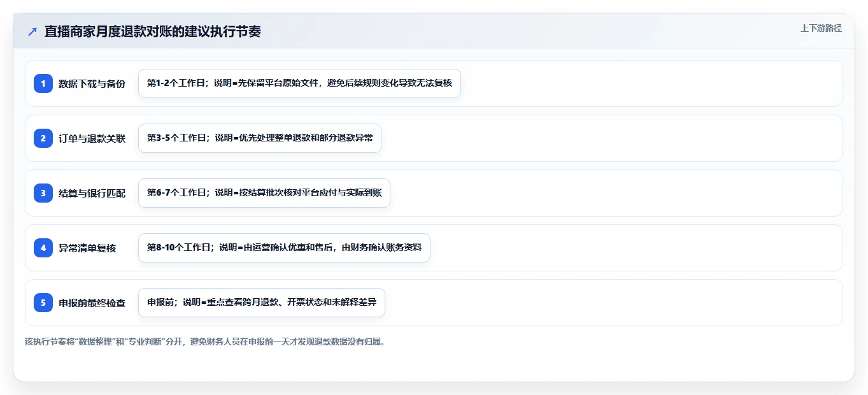Click the 上下游路径 label
Viewport: 868px width, 395px height.
pos(821,28)
